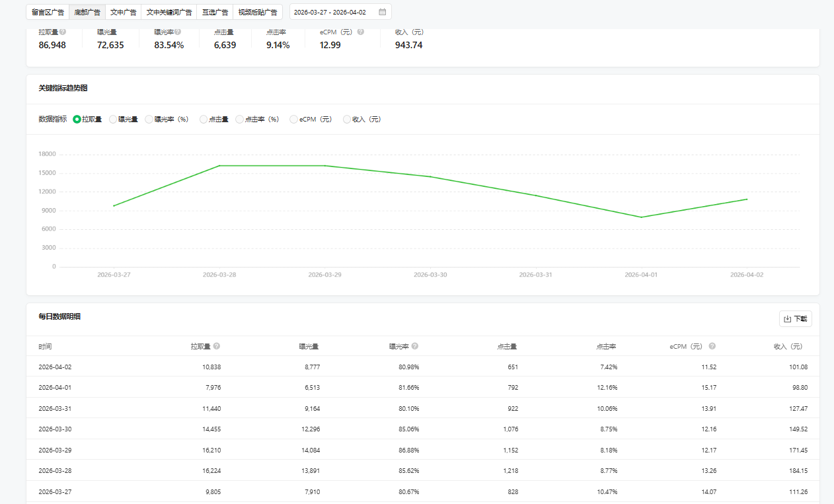The height and width of the screenshot is (504, 834).
Task: Switch to the 留言区广告 tab
Action: click(x=48, y=12)
